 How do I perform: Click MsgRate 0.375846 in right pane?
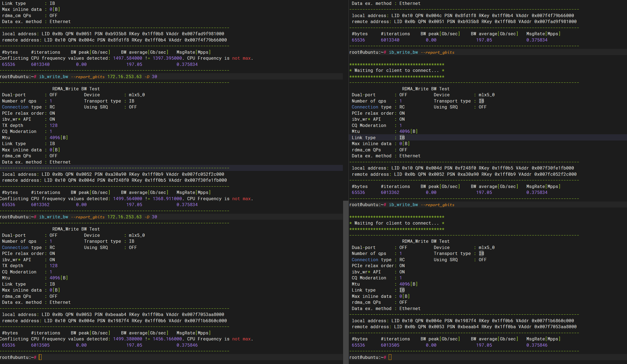(537, 345)
